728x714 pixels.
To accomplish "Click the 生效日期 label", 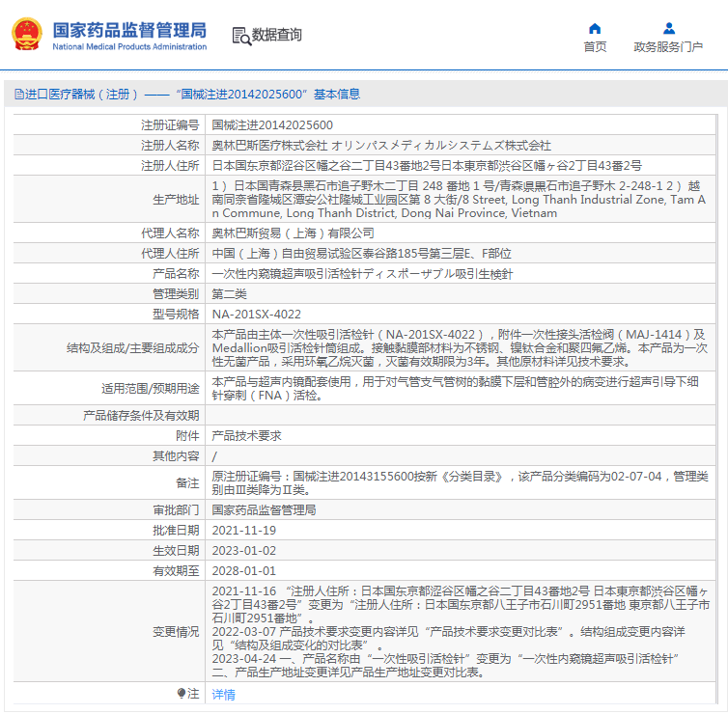I will (x=176, y=551).
